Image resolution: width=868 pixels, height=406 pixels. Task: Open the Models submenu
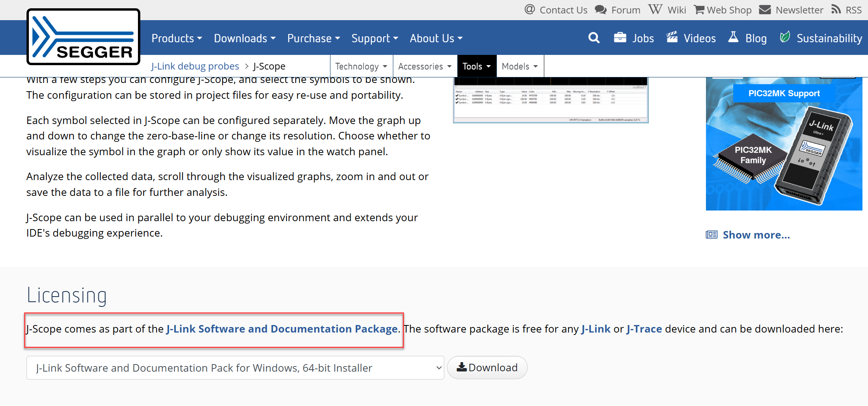[x=520, y=66]
